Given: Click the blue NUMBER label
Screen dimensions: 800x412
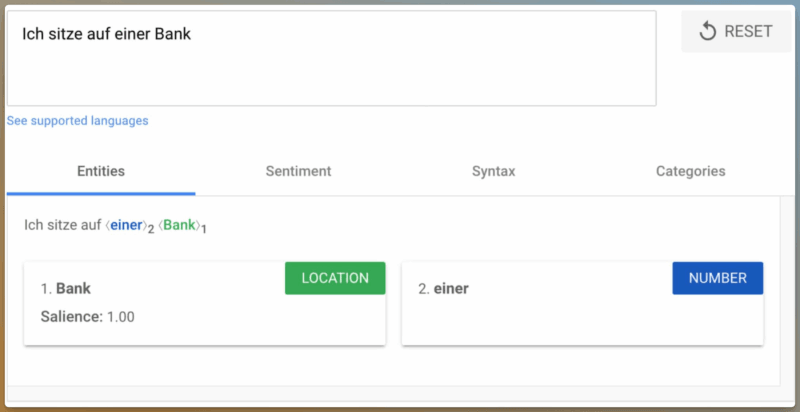Looking at the screenshot, I should (x=717, y=278).
